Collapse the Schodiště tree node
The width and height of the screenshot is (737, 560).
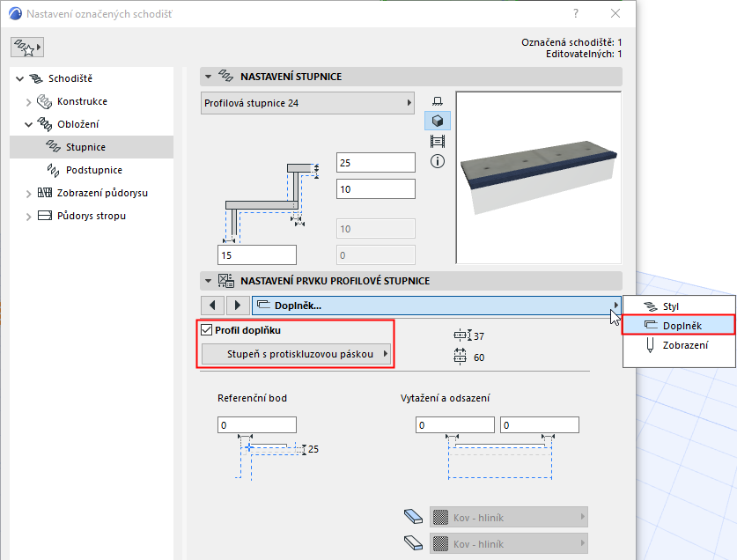[x=19, y=78]
